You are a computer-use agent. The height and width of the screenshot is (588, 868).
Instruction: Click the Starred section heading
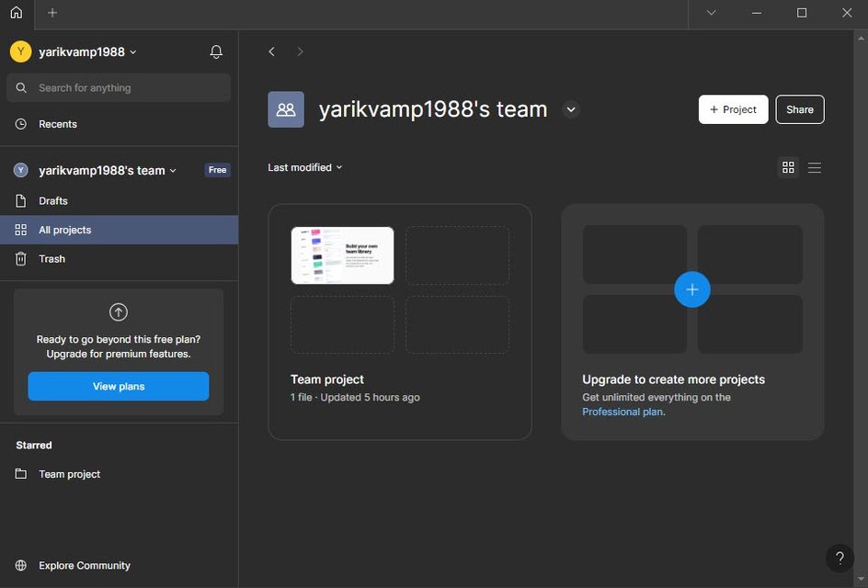pos(34,446)
